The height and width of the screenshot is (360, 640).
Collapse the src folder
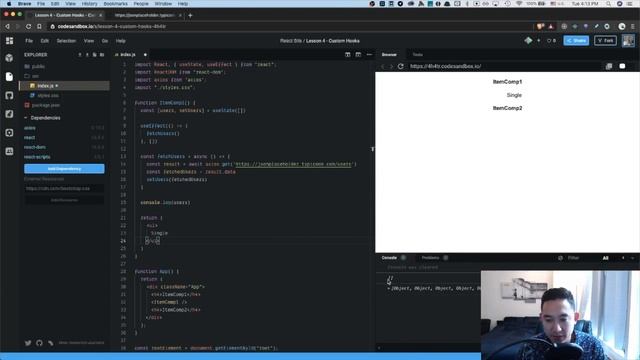[x=31, y=76]
